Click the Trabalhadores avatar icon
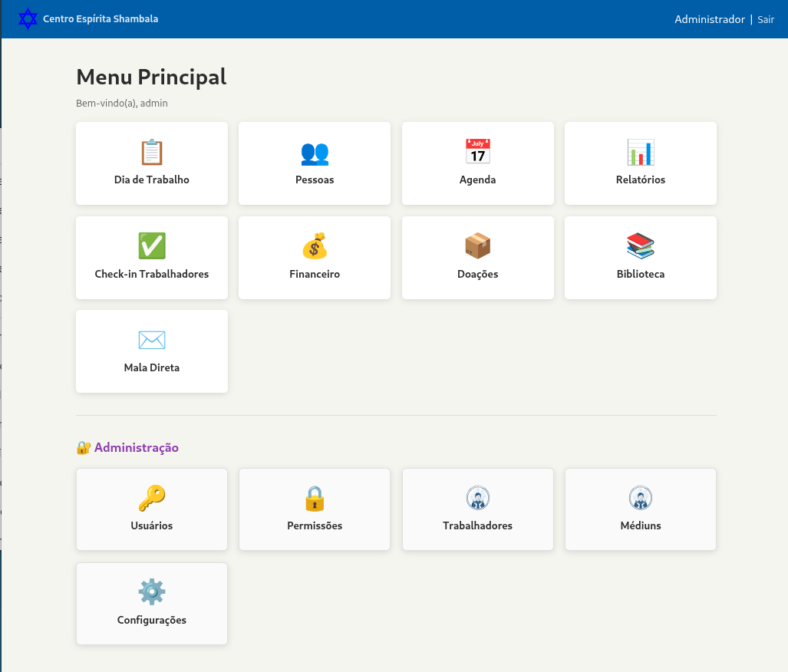788x672 pixels. pyautogui.click(x=477, y=498)
